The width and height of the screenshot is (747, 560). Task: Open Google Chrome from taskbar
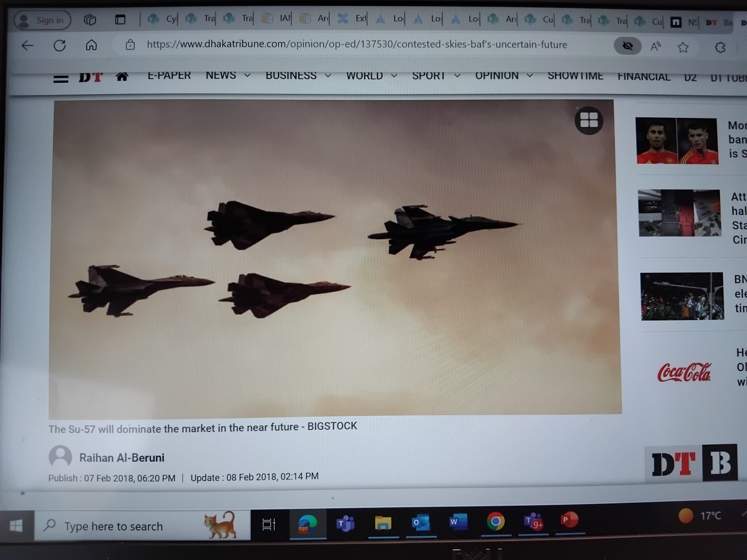tap(495, 522)
